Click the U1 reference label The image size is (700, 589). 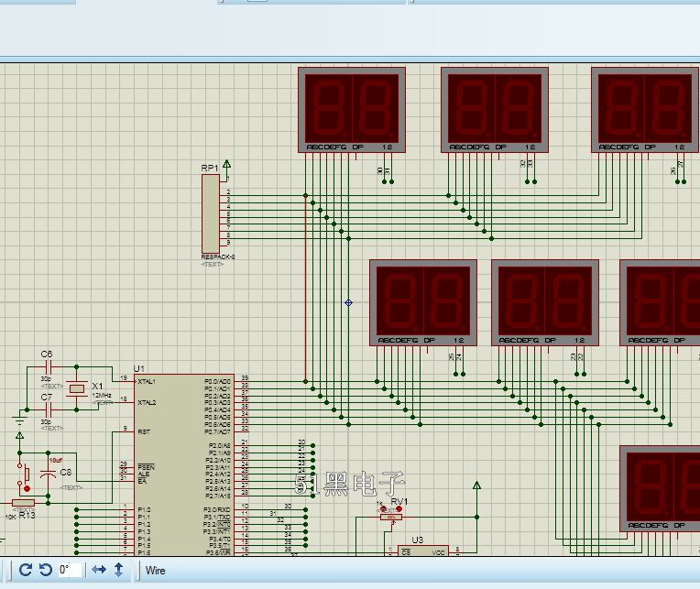click(139, 368)
